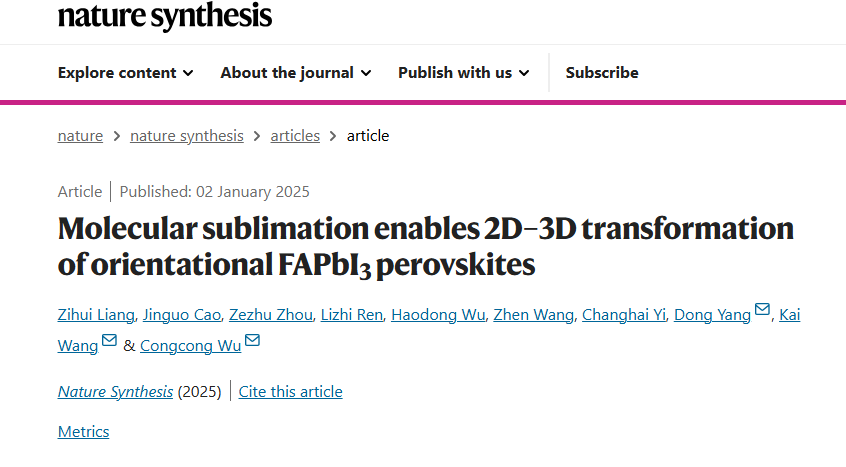Click the Cite this article link
The width and height of the screenshot is (846, 467).
click(x=290, y=392)
